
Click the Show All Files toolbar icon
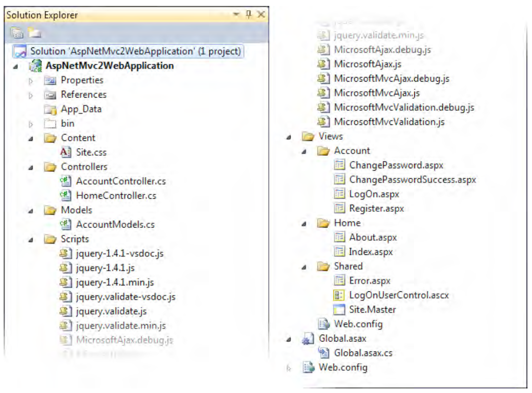34,33
